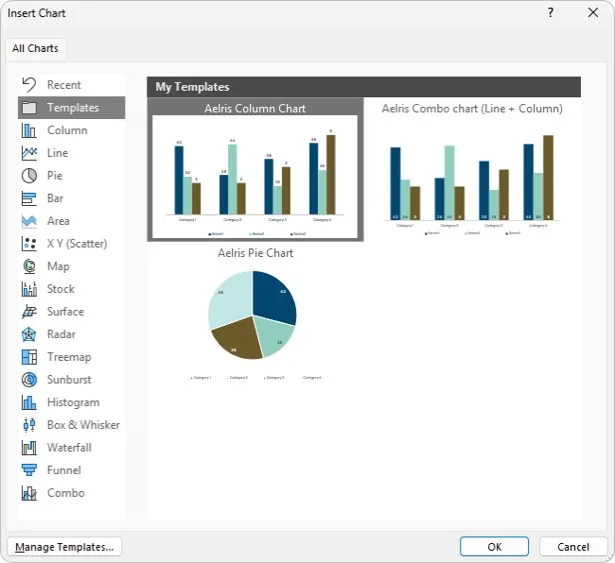Screen dimensions: 615x563
Task: Click the X Y (Scatter) label
Action: 77,244
